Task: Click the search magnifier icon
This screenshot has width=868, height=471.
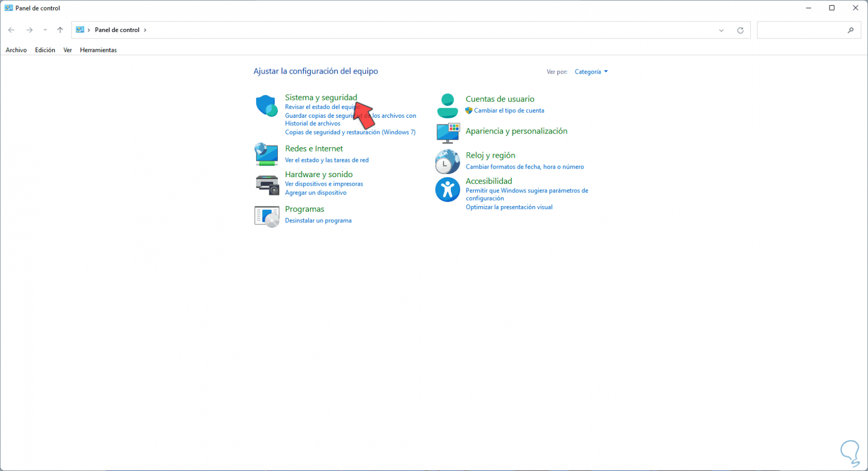Action: [x=851, y=30]
